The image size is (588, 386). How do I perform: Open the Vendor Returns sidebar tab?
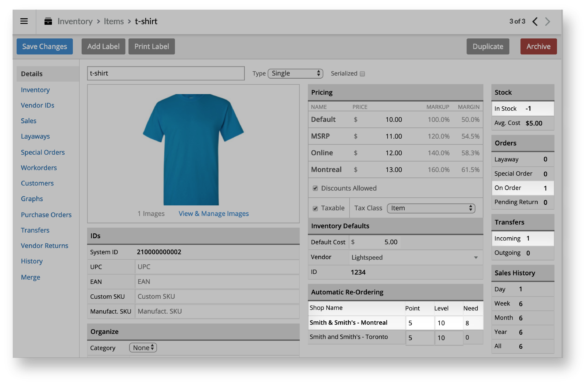click(x=45, y=246)
